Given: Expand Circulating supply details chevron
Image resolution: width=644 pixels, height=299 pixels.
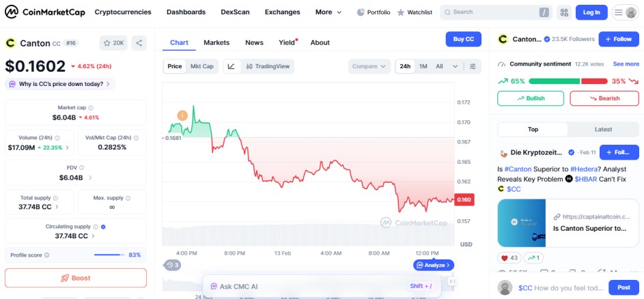Looking at the screenshot, I should tap(94, 236).
